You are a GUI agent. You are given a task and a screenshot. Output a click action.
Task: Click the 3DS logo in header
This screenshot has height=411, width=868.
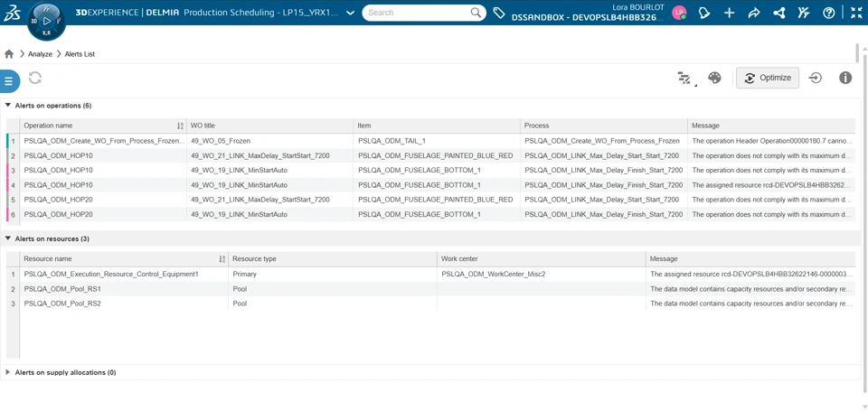11,14
